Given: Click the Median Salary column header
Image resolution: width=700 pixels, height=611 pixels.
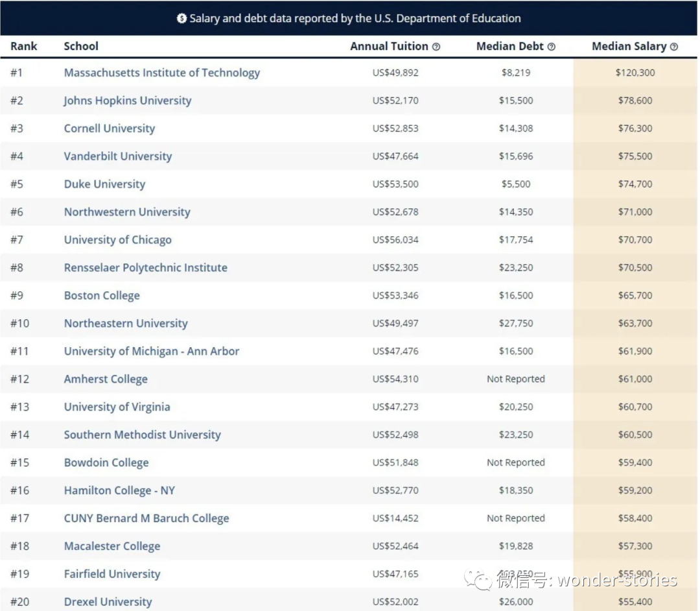Looking at the screenshot, I should pyautogui.click(x=629, y=47).
